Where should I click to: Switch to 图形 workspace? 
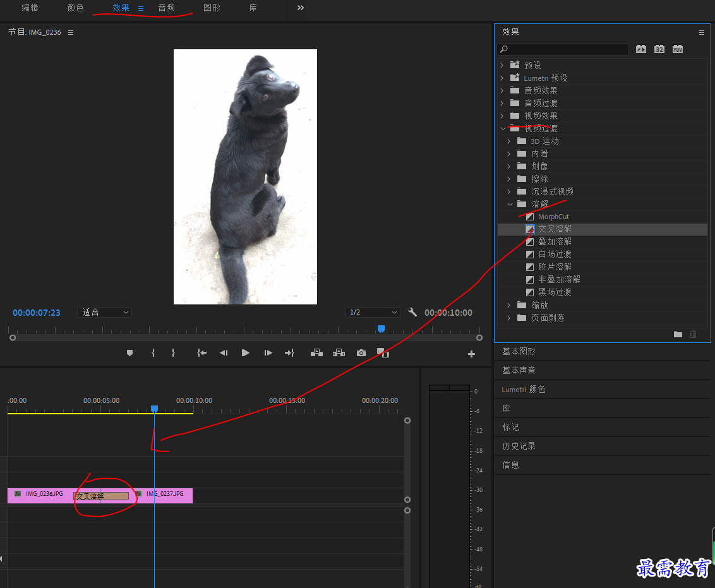tap(212, 8)
